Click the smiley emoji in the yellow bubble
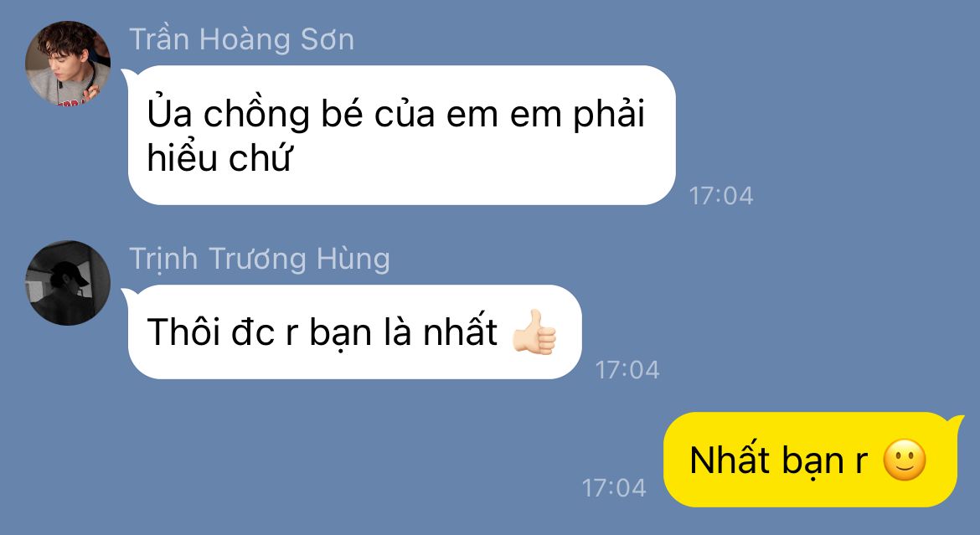 (905, 460)
